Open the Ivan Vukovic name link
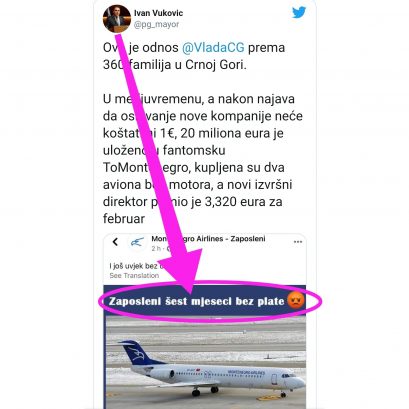 coord(158,13)
